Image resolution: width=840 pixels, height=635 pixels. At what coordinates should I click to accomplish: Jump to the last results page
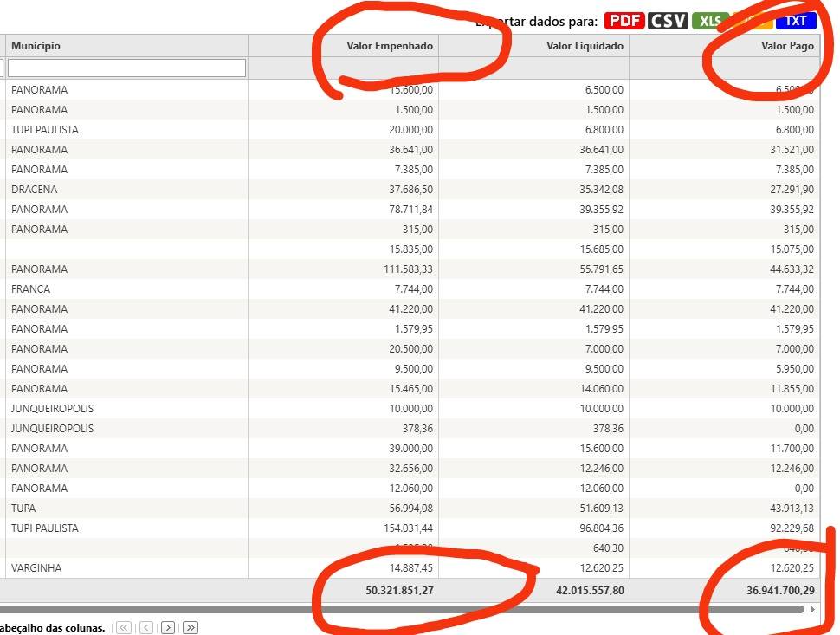tap(191, 627)
